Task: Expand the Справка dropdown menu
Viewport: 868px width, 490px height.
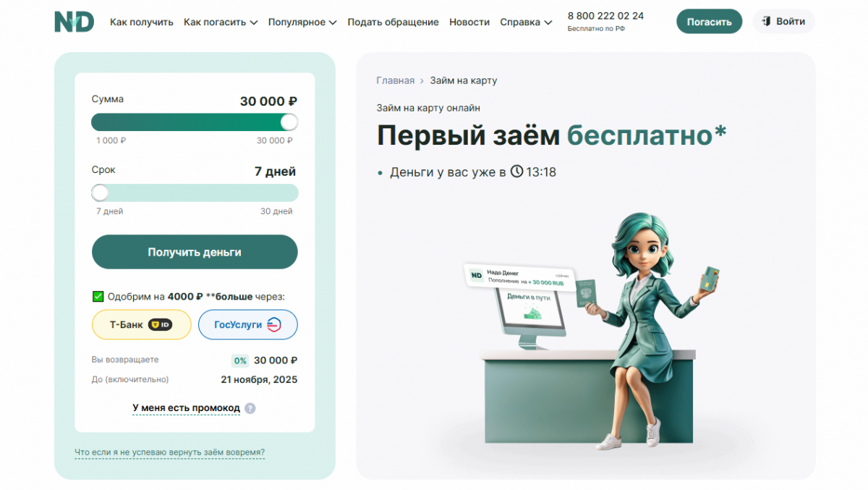Action: [x=526, y=22]
